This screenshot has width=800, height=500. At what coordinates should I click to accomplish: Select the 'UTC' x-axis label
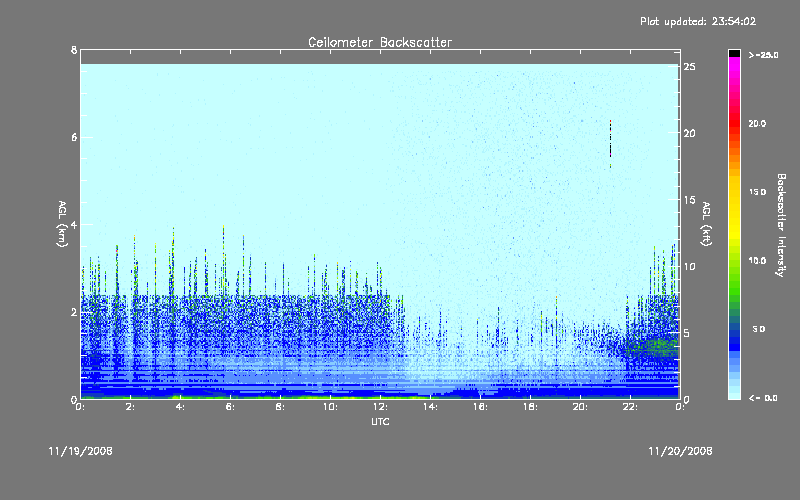click(x=380, y=421)
